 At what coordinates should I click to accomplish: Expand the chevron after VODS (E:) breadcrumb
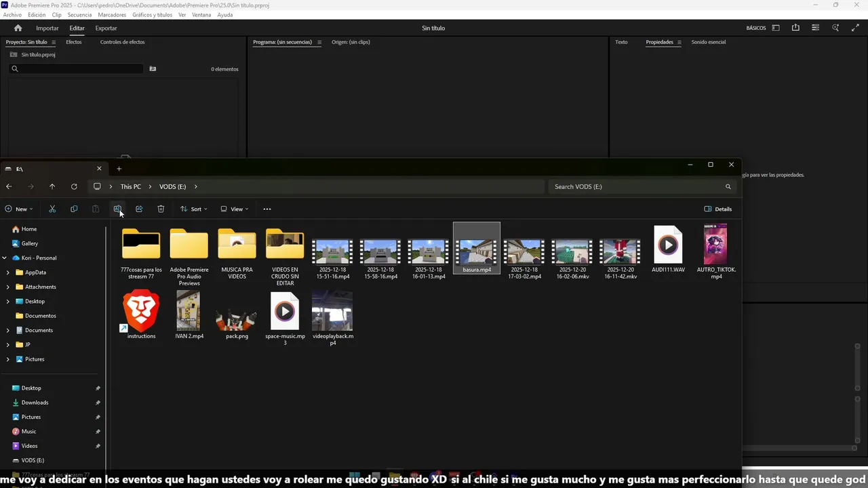(x=195, y=186)
